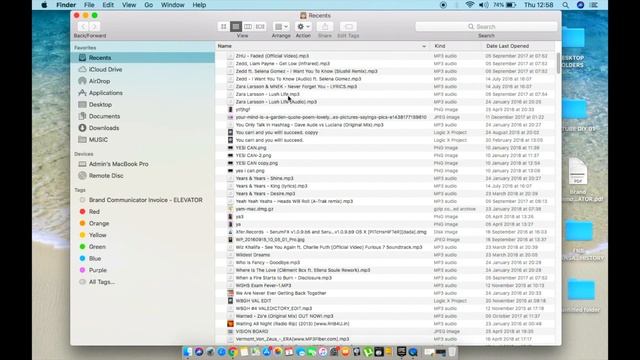Open the View menu
Image resolution: width=640 pixels, height=360 pixels.
point(129,5)
